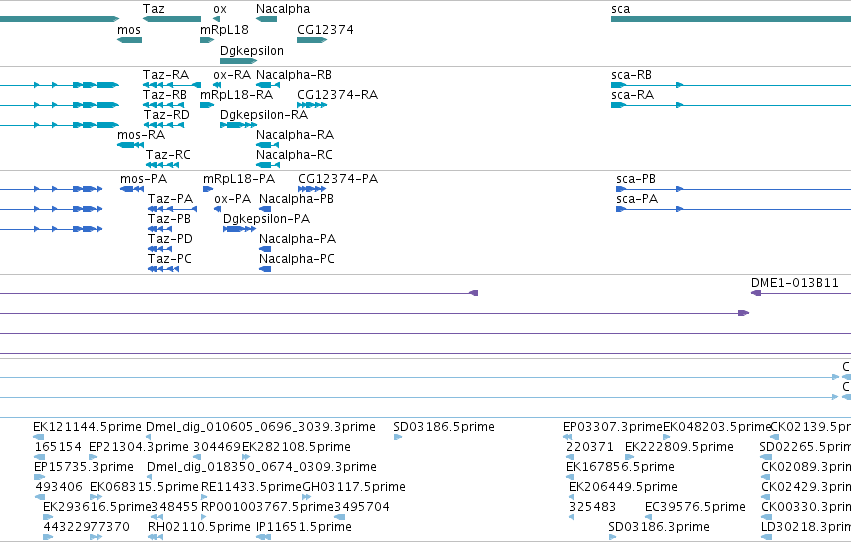Click the sca gene label
851x542 pixels.
[x=620, y=9]
